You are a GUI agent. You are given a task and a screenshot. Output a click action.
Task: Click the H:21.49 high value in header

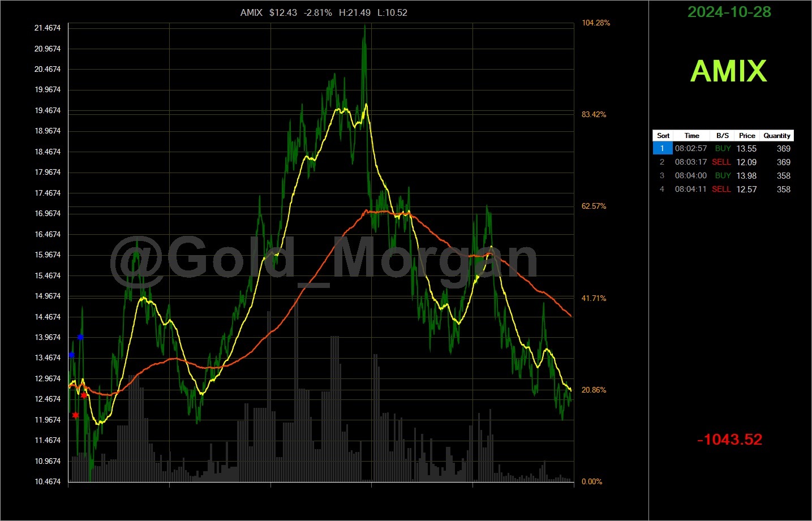(355, 12)
